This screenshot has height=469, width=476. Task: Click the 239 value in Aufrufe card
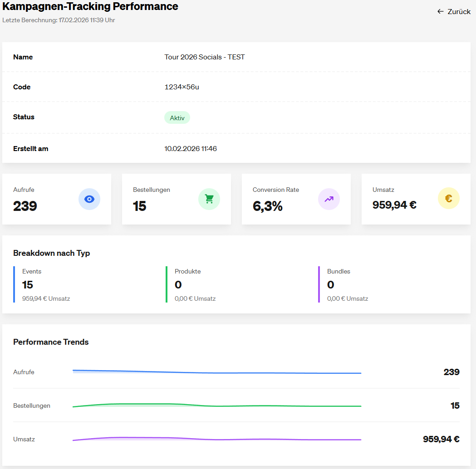click(x=25, y=206)
